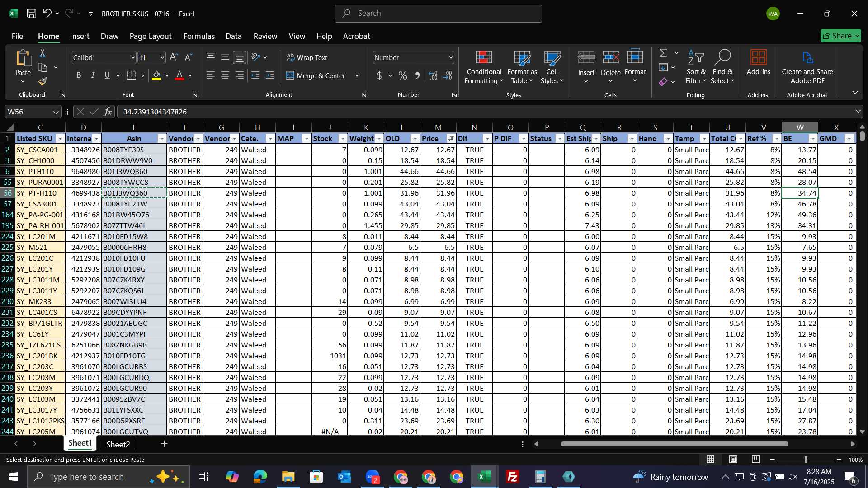The image size is (868, 488).
Task: Toggle Align Left horizontal alignment
Action: [211, 75]
